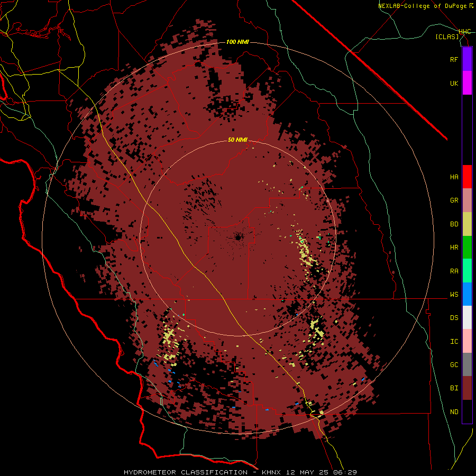Click the HYDROMETEOR CLASSIFICATION title text

(186, 472)
